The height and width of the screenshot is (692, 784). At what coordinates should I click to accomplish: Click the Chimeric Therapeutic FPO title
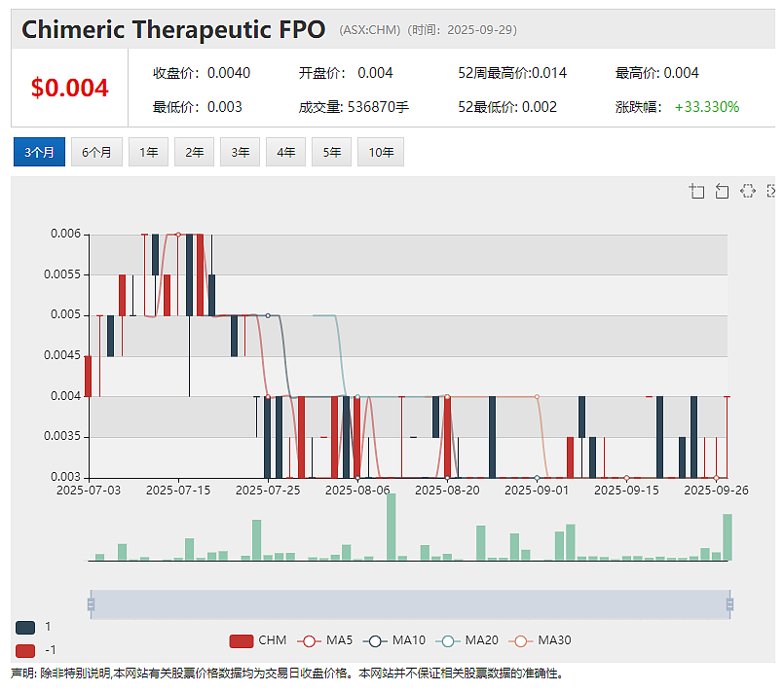pyautogui.click(x=173, y=29)
